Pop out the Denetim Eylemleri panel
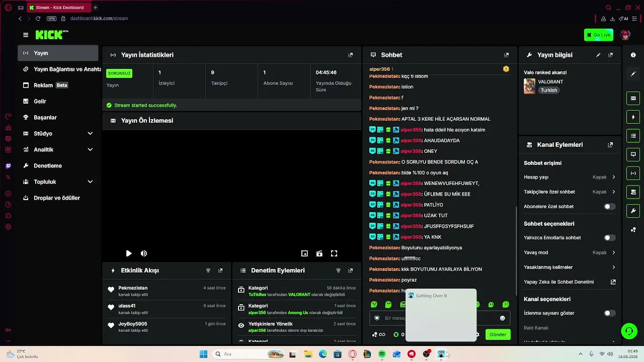This screenshot has width=644, height=362. point(351,270)
